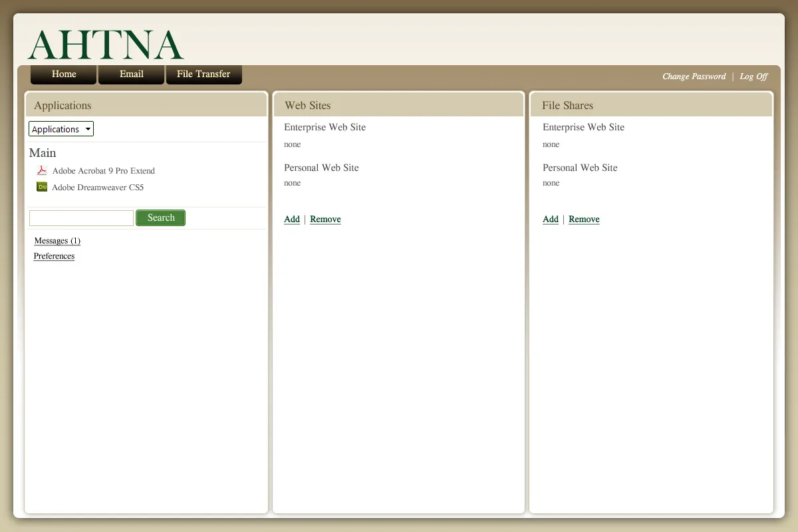Viewport: 798px width, 532px height.
Task: Select Adobe Acrobat 9 Pro Extend text
Action: [104, 171]
